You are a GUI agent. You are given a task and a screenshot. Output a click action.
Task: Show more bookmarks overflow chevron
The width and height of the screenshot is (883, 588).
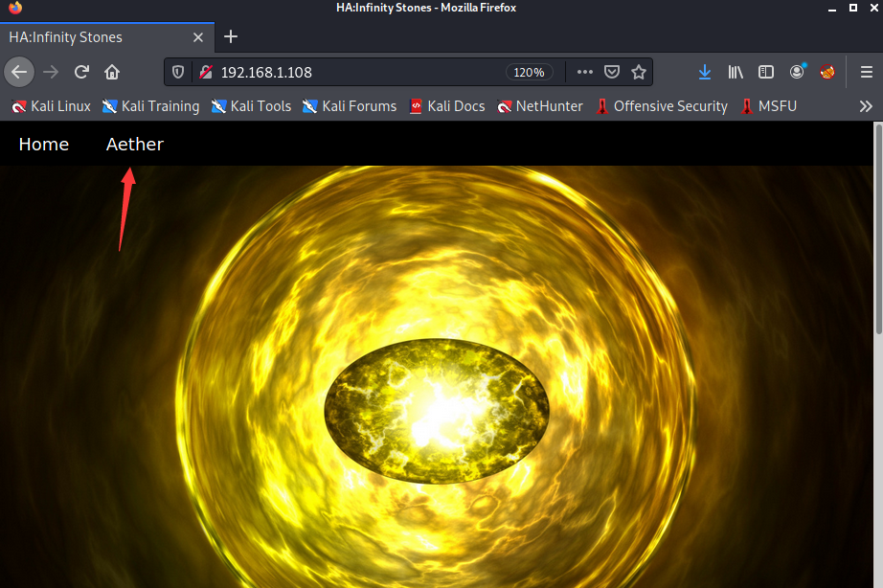point(866,106)
